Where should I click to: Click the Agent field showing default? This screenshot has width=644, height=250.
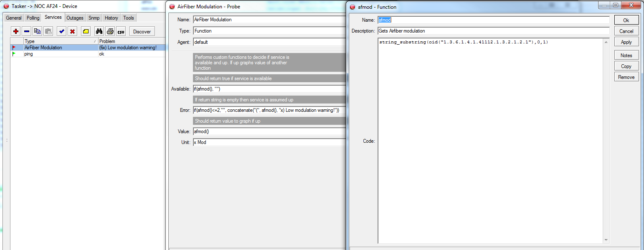pos(269,42)
